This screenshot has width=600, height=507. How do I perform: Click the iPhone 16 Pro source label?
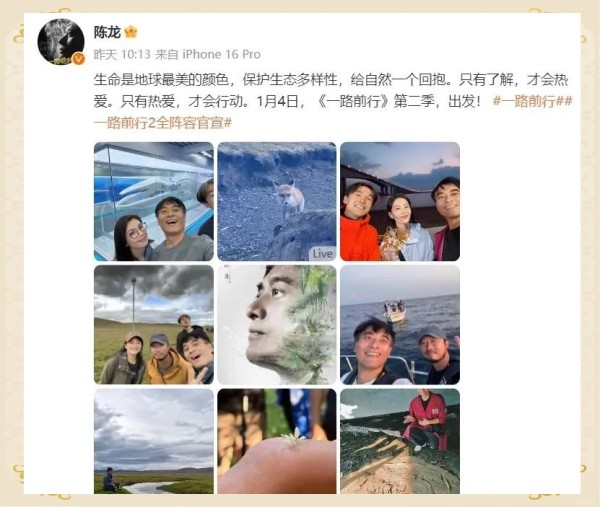[221, 55]
